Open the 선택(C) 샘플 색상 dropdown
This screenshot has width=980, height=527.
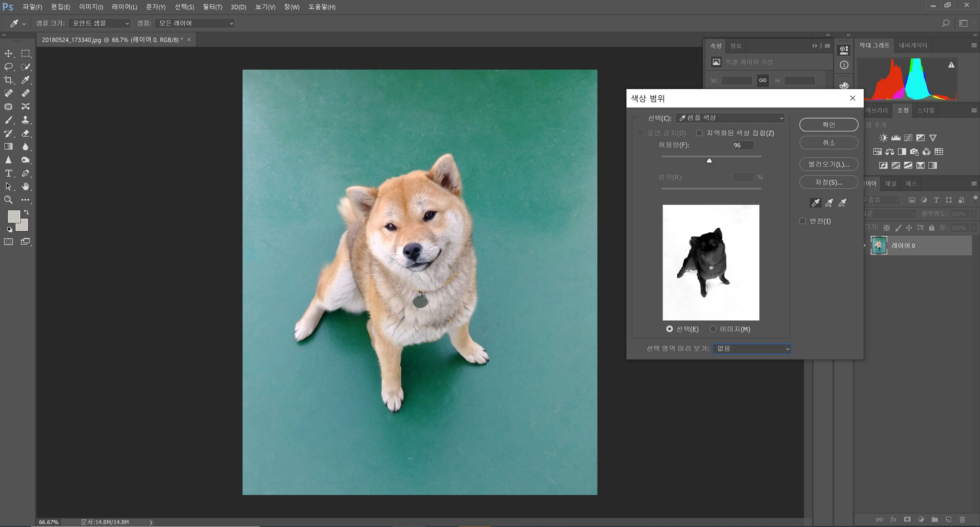click(x=730, y=118)
